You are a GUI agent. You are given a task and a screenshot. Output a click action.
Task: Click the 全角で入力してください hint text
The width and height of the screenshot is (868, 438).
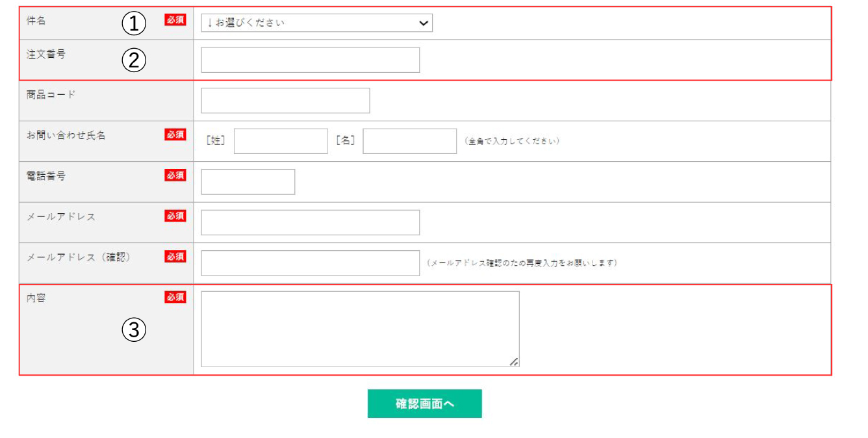pos(512,141)
